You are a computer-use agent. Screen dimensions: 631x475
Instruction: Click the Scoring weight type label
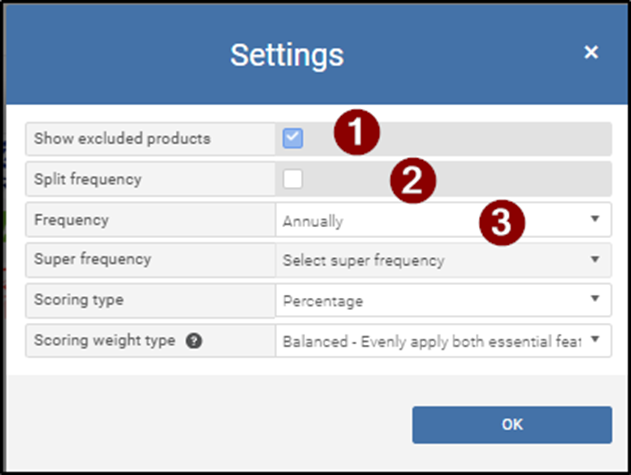105,341
